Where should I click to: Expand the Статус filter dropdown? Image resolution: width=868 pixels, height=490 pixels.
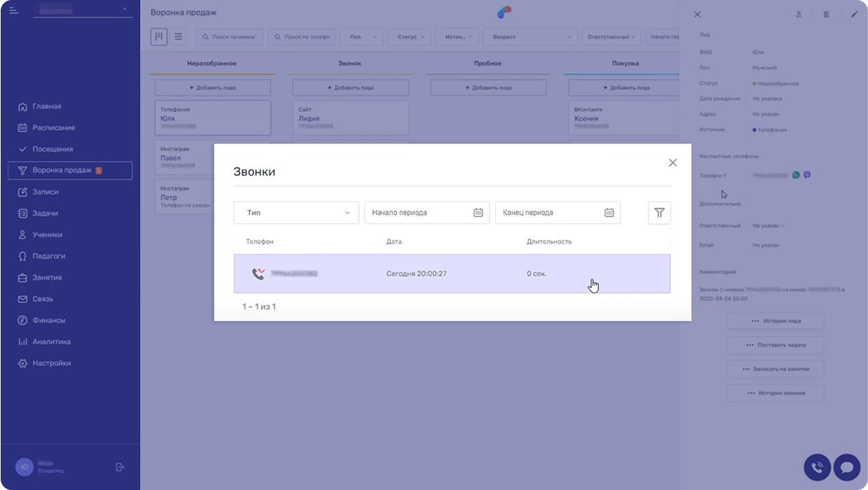(x=410, y=37)
